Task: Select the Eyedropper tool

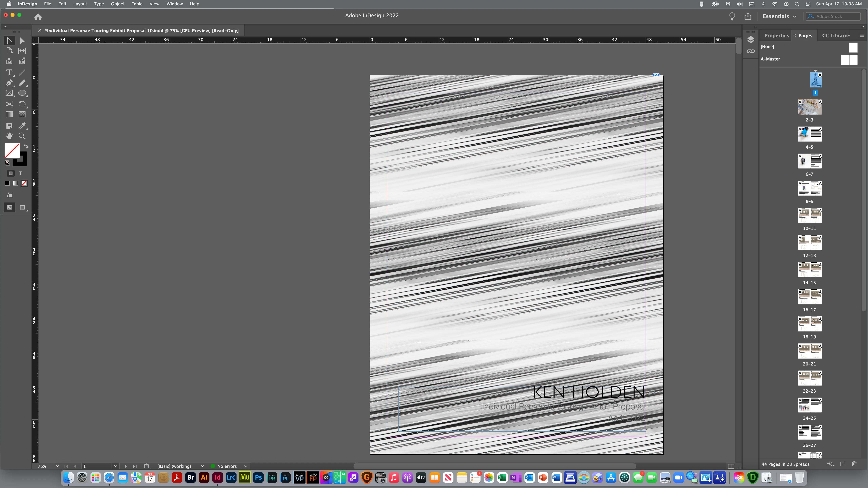Action: [22, 126]
